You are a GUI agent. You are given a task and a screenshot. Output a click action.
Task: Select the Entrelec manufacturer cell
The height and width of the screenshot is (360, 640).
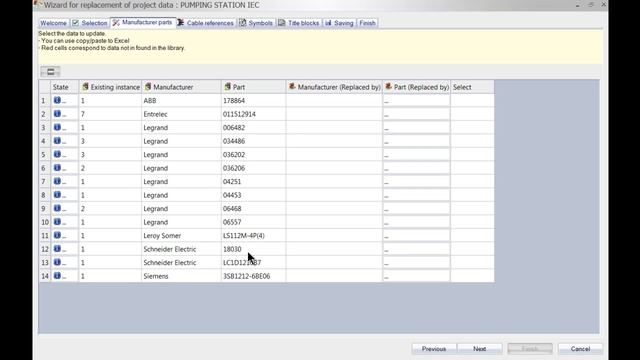(181, 114)
